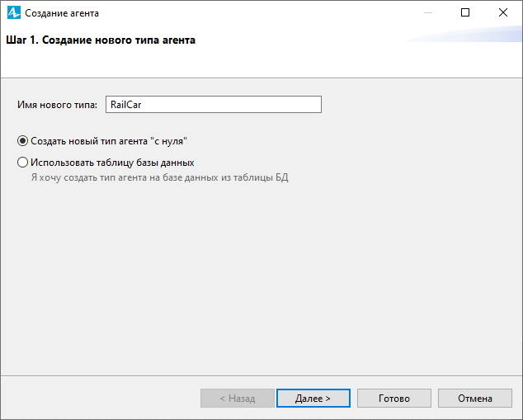Select "Использовать таблицу базы данных" radio button
The image size is (523, 420).
click(x=22, y=163)
